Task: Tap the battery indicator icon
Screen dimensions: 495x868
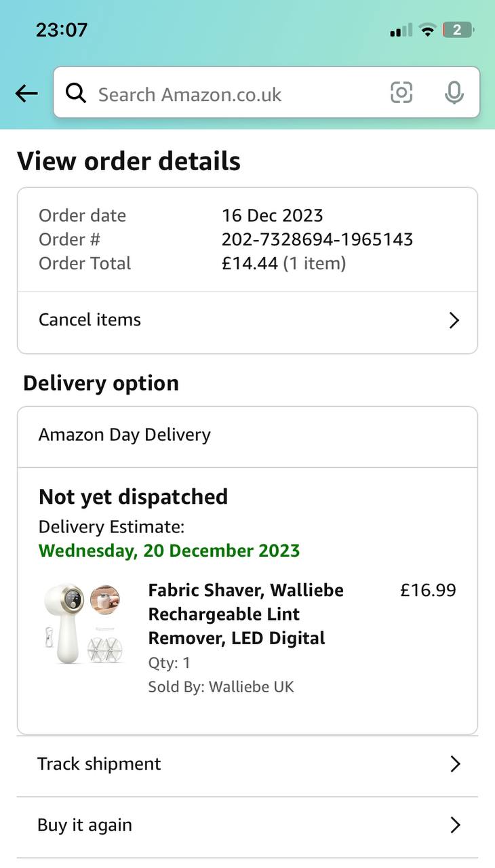Action: [458, 30]
